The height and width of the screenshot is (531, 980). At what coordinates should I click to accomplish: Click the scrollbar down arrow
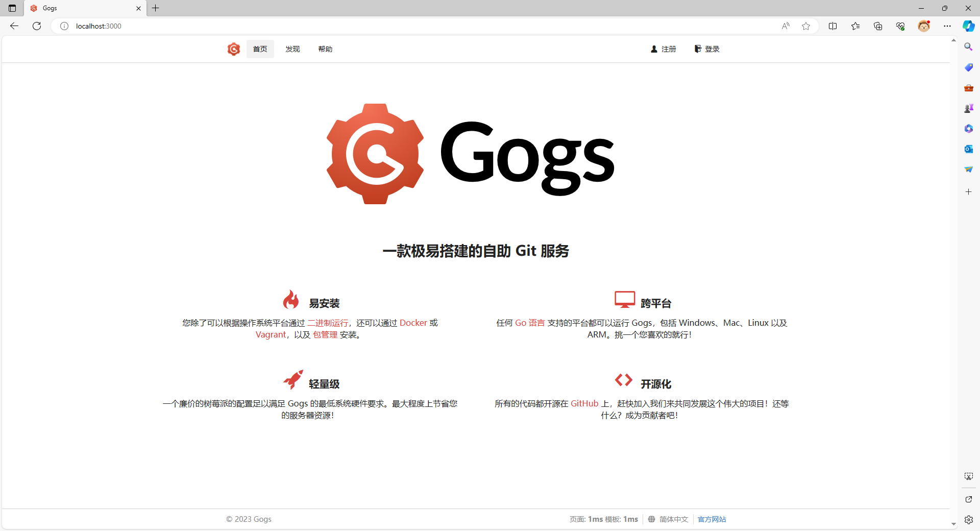click(953, 524)
